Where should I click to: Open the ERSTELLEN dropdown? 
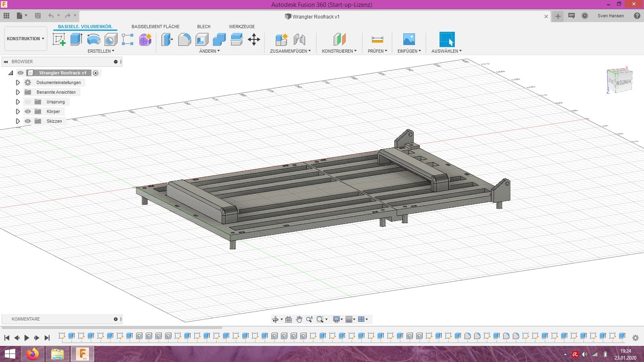[101, 51]
